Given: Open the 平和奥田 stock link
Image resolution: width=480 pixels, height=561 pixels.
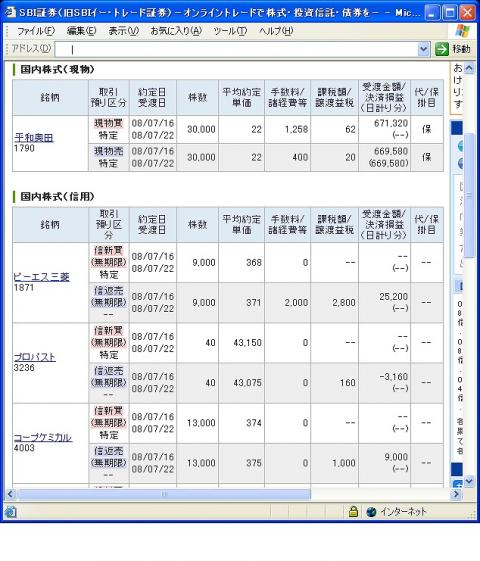Looking at the screenshot, I should 34,138.
